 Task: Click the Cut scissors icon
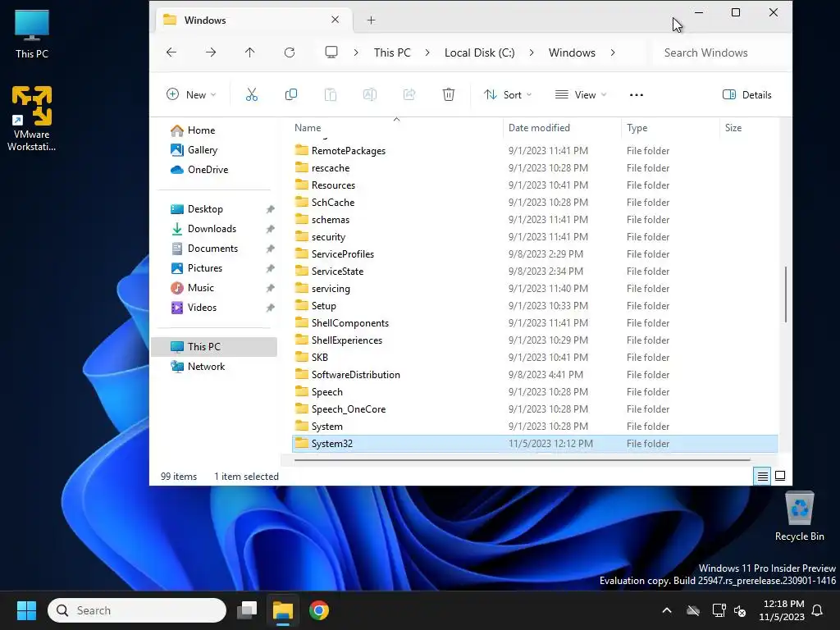[252, 95]
